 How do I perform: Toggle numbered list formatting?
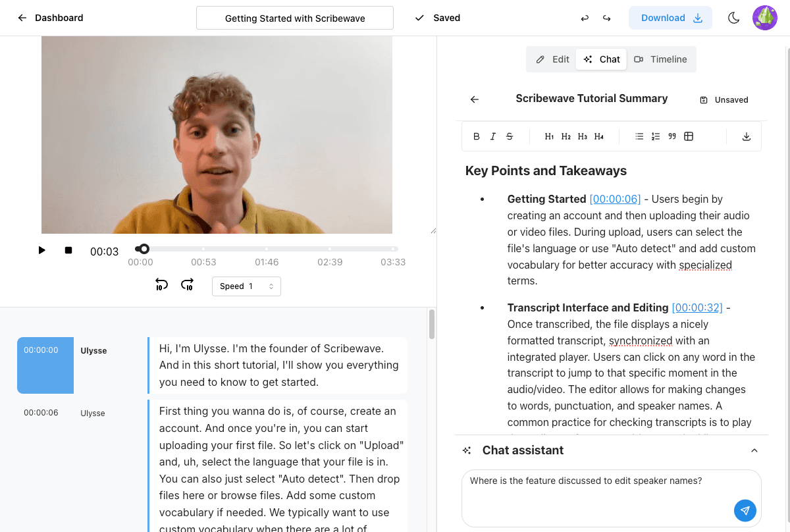click(655, 136)
